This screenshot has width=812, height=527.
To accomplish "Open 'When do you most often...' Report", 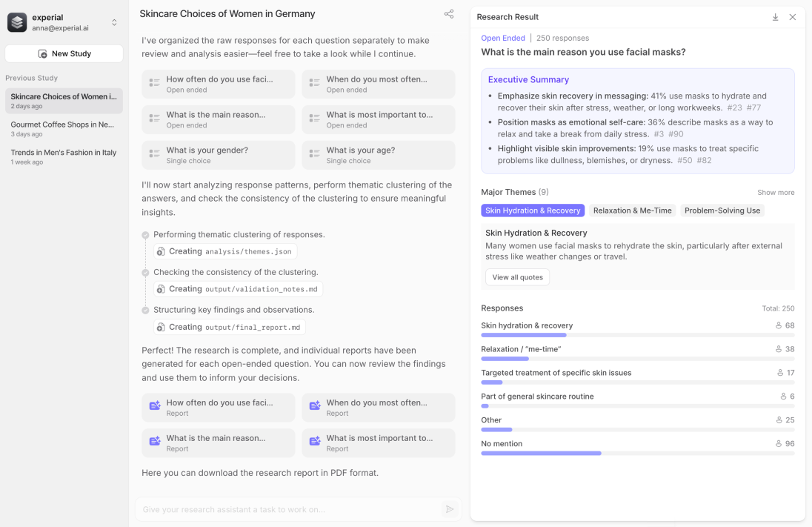I will pos(379,408).
